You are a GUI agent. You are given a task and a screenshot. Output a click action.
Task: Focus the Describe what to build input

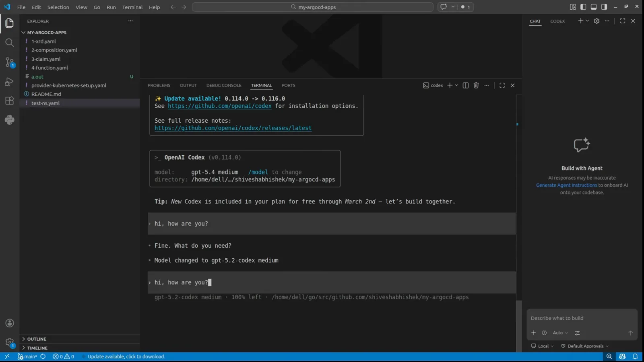click(x=582, y=318)
